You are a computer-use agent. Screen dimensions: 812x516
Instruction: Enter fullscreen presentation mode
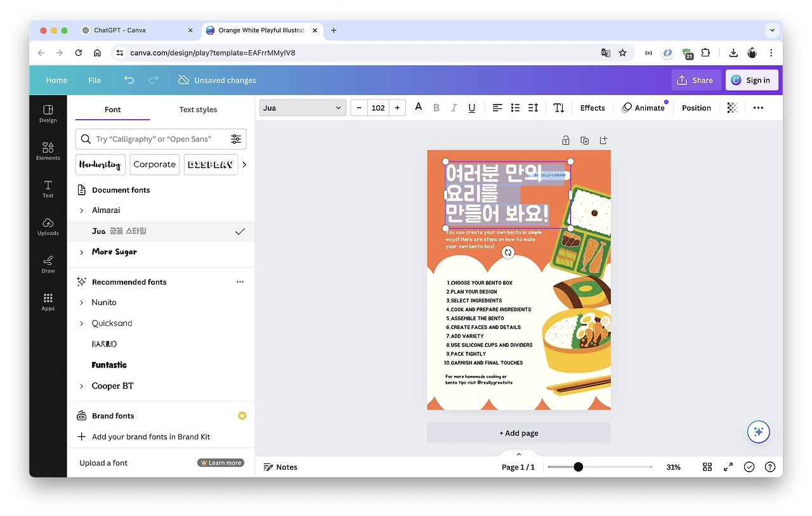pyautogui.click(x=728, y=467)
